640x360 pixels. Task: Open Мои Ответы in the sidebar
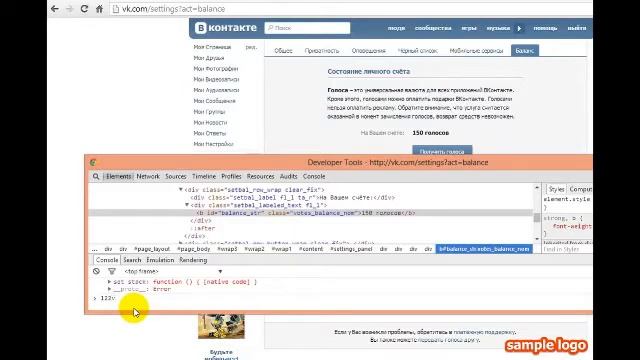(209, 133)
